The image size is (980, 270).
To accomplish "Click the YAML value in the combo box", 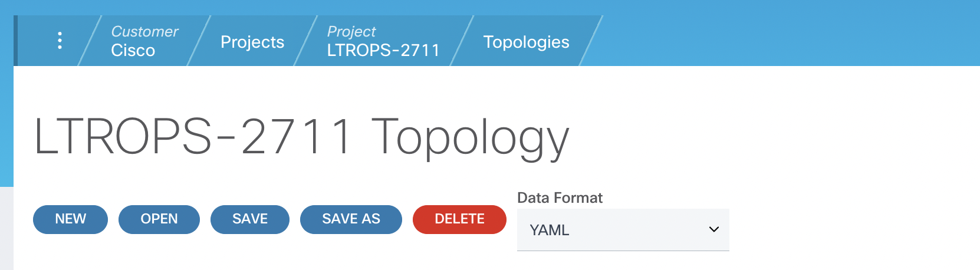I will (x=550, y=230).
